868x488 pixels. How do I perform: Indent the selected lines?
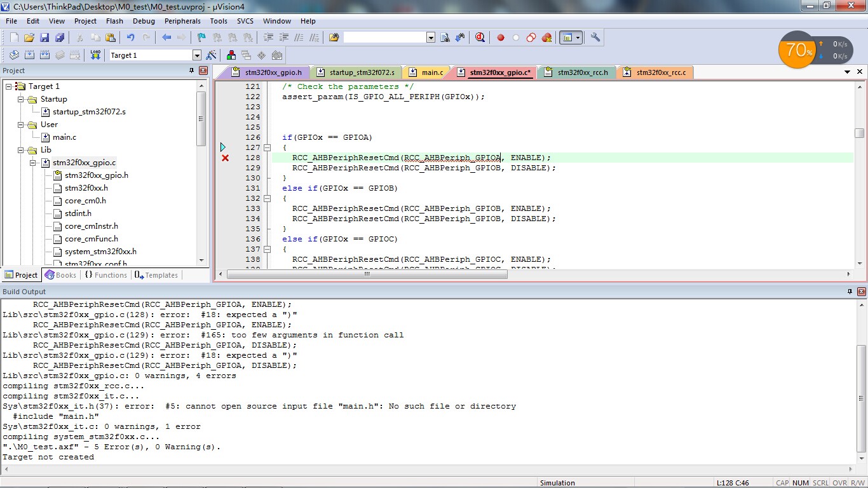(268, 37)
